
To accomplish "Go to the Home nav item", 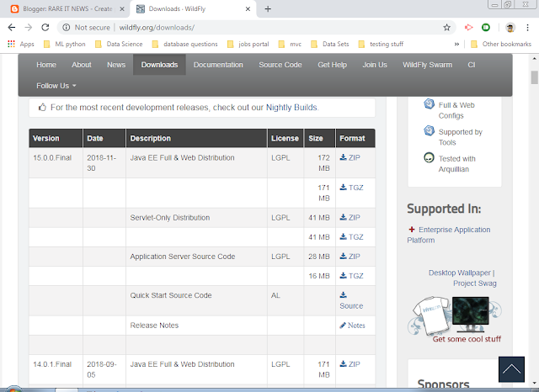I will [x=46, y=65].
